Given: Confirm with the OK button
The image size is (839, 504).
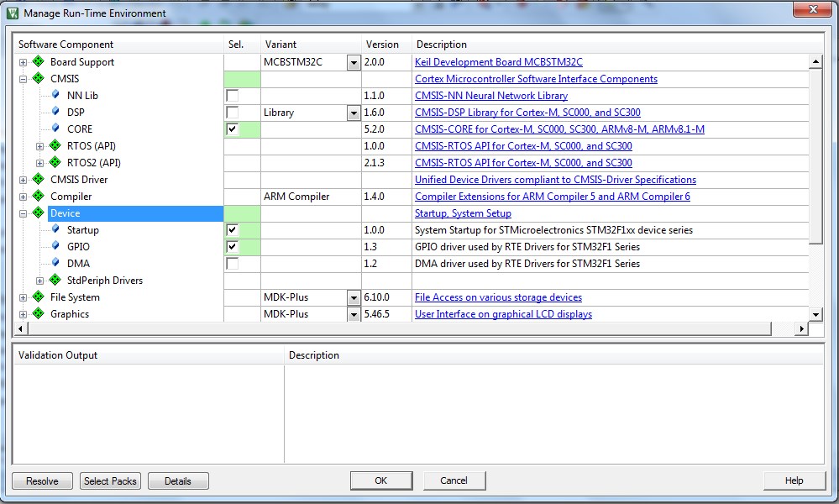Looking at the screenshot, I should tap(381, 480).
